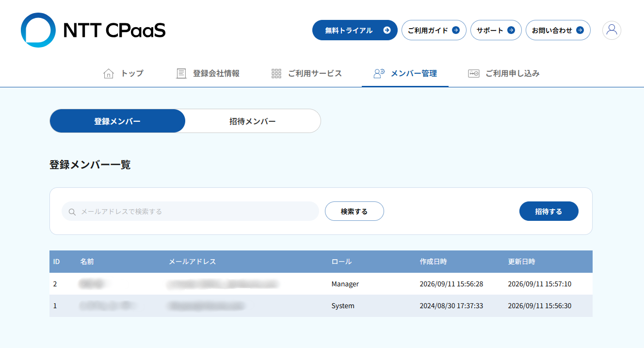Click the メールアドレス column header
Image resolution: width=644 pixels, height=348 pixels.
(x=193, y=262)
